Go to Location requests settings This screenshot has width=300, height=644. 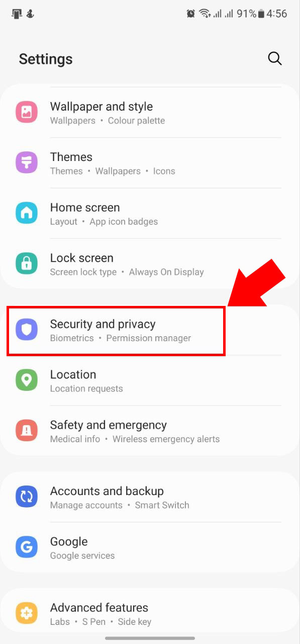[86, 388]
